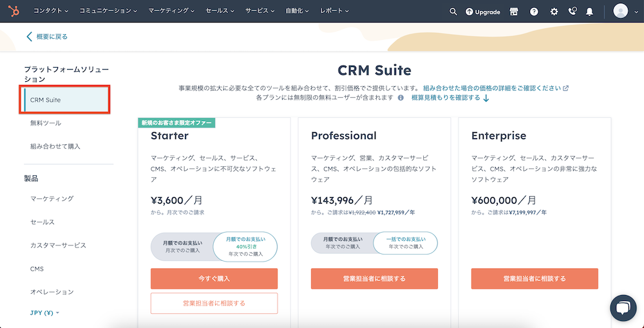The width and height of the screenshot is (644, 328).
Task: Click Enterprise's 営業担当者に相談する button
Action: pyautogui.click(x=535, y=278)
